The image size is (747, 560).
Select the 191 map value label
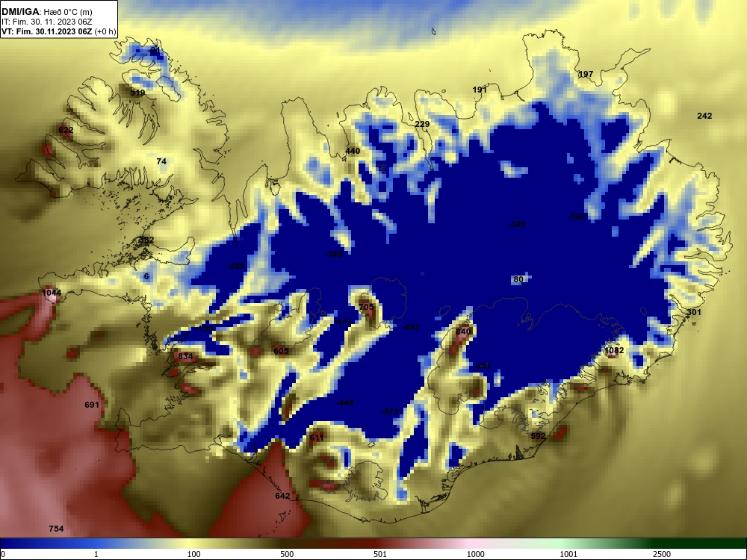pos(480,90)
